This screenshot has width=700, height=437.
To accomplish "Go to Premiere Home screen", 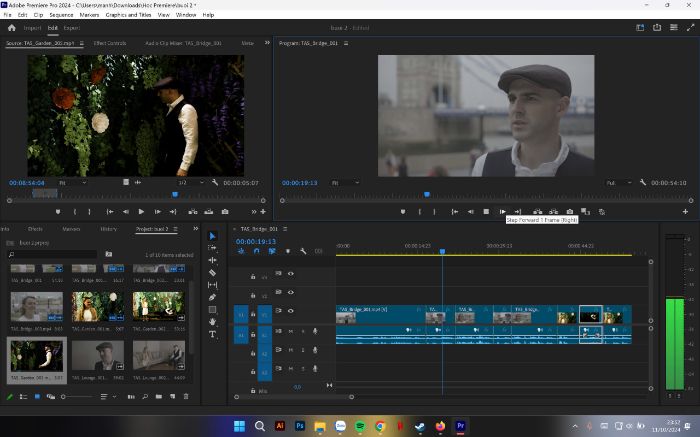I will 12,28.
